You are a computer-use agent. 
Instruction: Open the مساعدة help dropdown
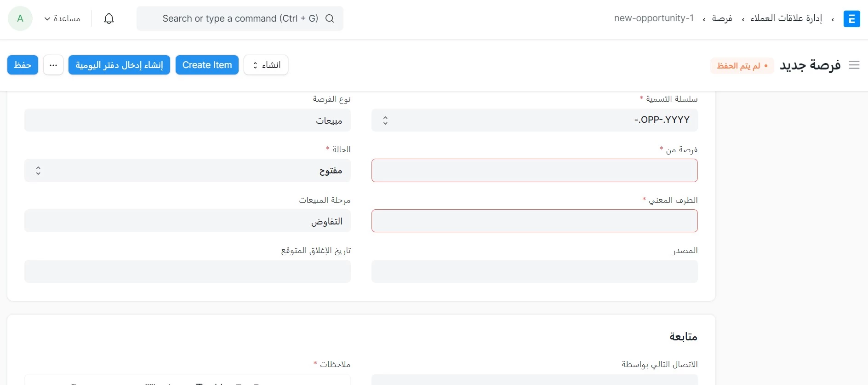tap(62, 18)
